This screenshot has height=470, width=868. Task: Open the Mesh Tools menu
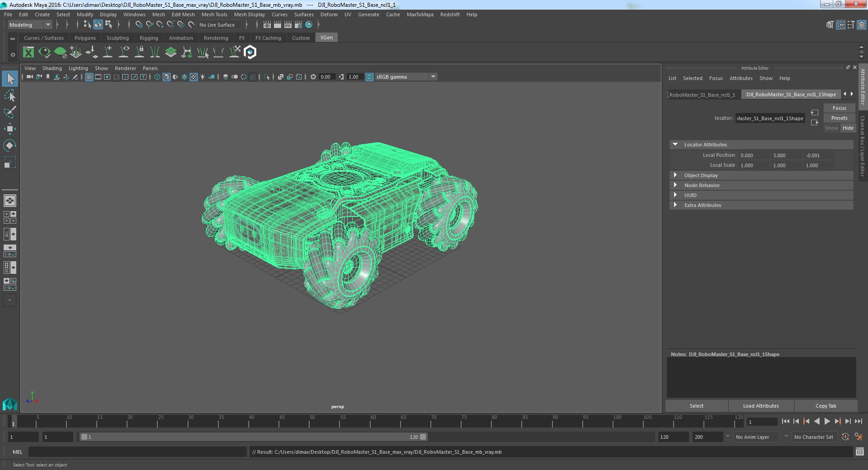pyautogui.click(x=214, y=14)
